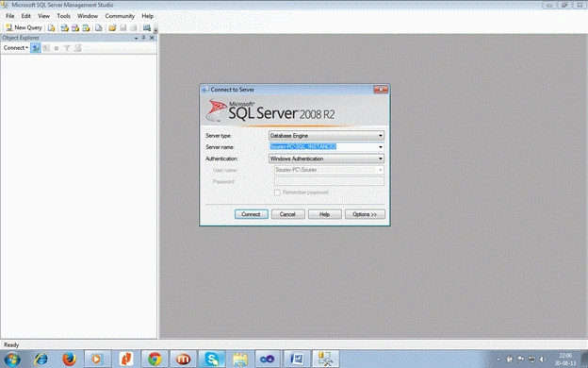
Task: Open the Connect dropdown in Object Explorer
Action: 16,48
